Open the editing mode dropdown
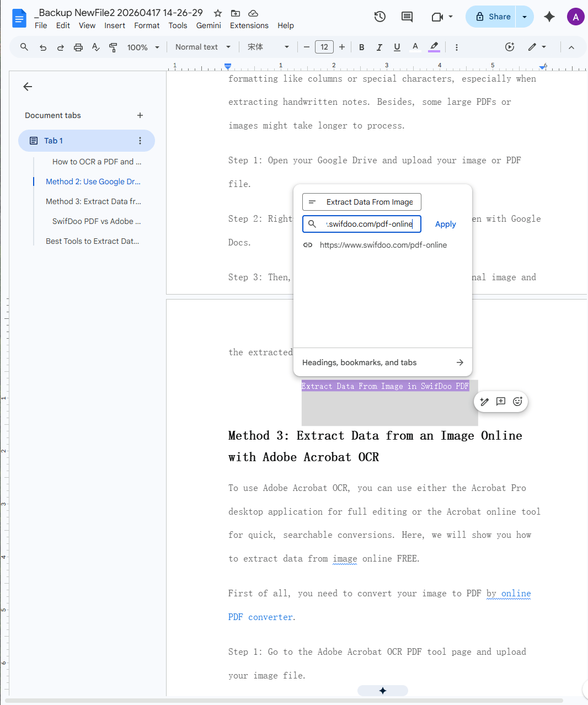The width and height of the screenshot is (588, 705). 536,47
